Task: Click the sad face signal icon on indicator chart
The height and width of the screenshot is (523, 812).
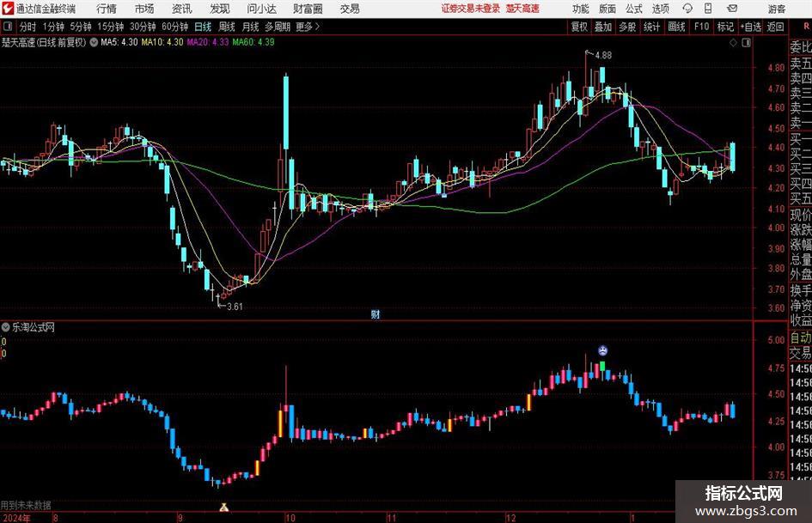Action: [x=603, y=350]
